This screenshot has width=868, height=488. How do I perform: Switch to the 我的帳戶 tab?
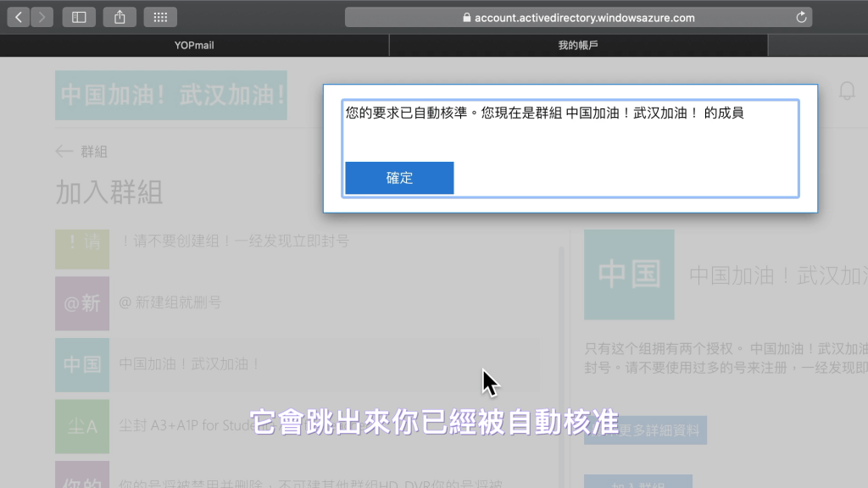578,46
